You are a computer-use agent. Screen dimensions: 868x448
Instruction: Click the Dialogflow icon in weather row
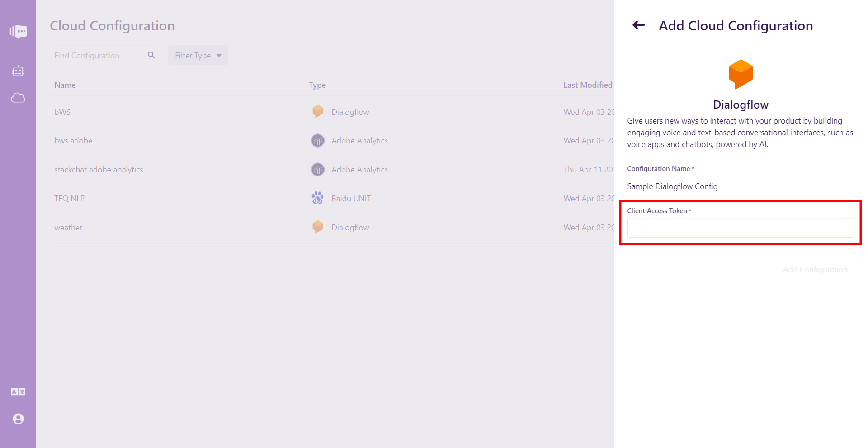tap(318, 227)
